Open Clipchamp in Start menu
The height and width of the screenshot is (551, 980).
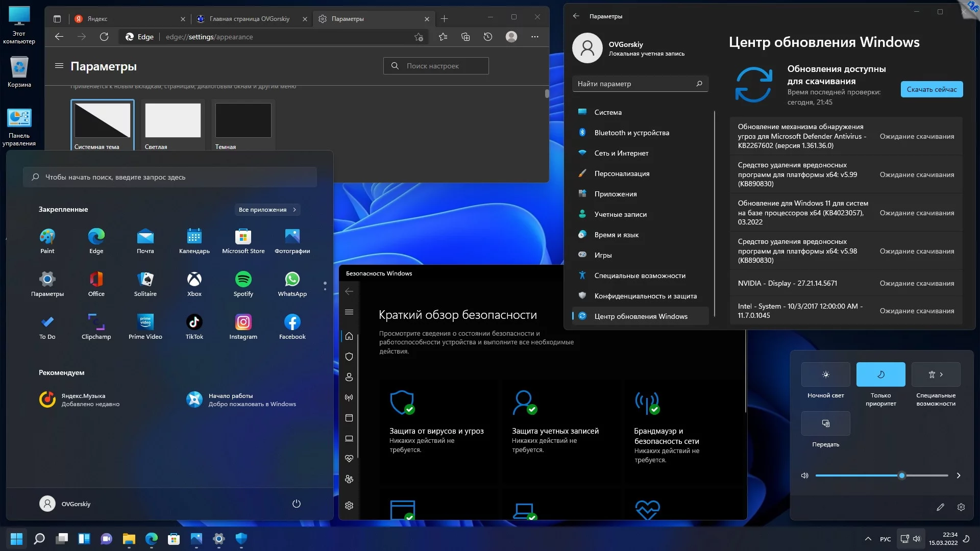96,322
